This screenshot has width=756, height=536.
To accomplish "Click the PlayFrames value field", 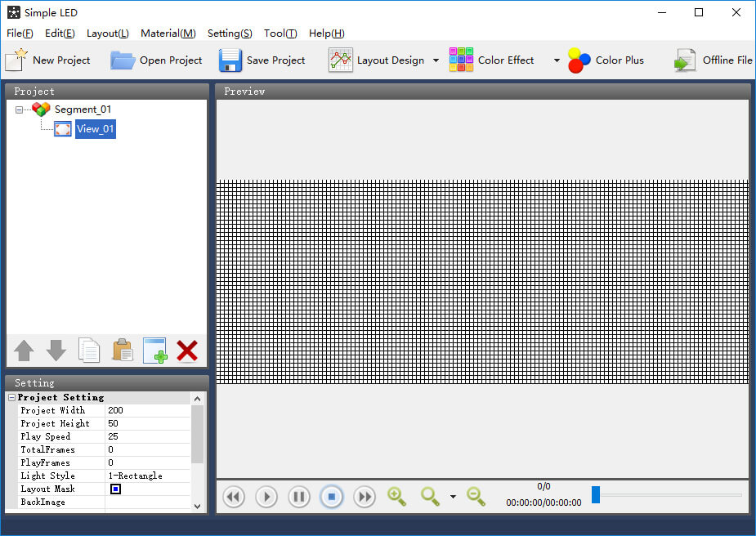I will [148, 462].
